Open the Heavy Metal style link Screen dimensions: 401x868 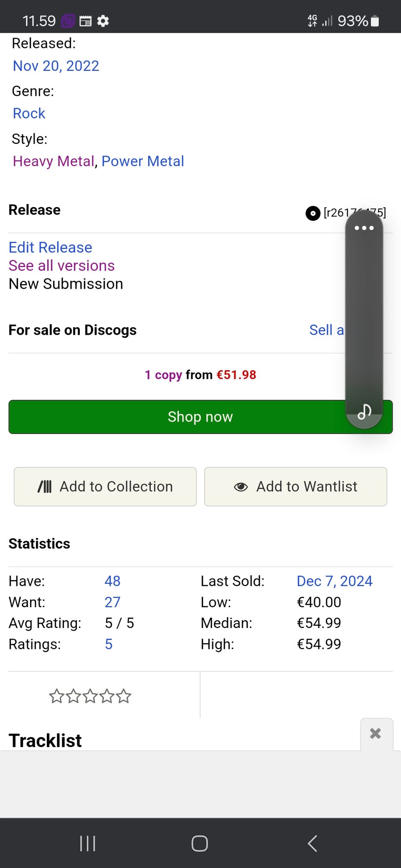coord(54,161)
